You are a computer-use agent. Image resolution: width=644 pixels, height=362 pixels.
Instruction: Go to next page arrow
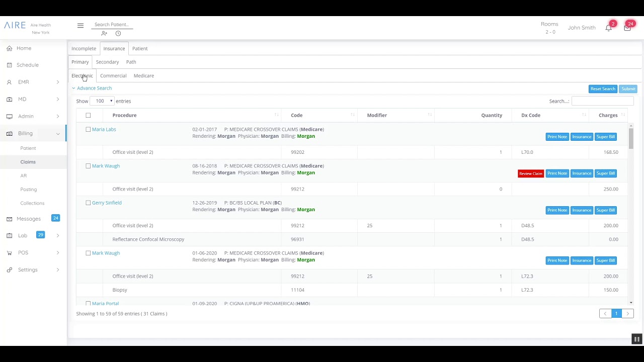point(627,313)
